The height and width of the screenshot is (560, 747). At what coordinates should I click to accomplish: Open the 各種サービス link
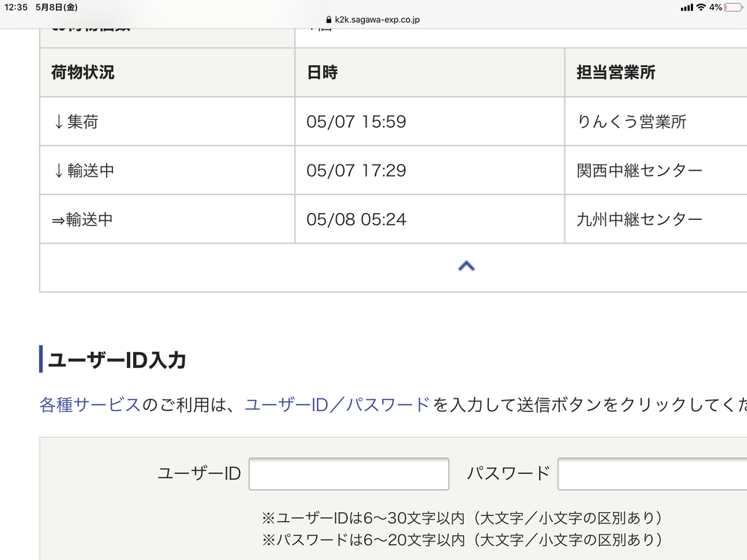[88, 402]
